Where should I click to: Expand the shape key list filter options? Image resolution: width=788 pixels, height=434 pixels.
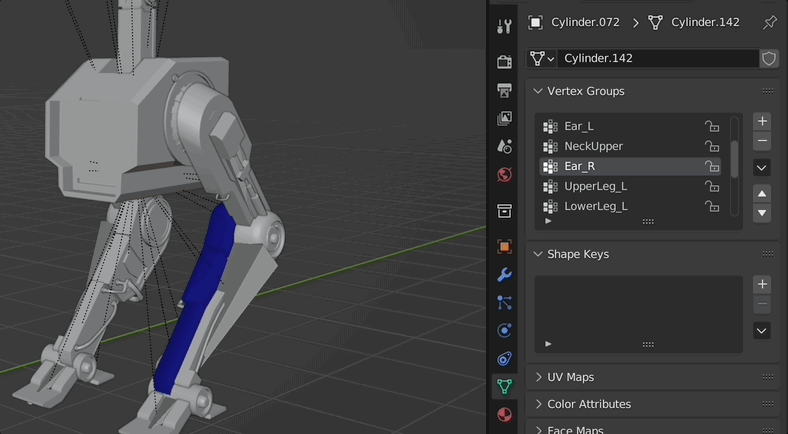(548, 344)
